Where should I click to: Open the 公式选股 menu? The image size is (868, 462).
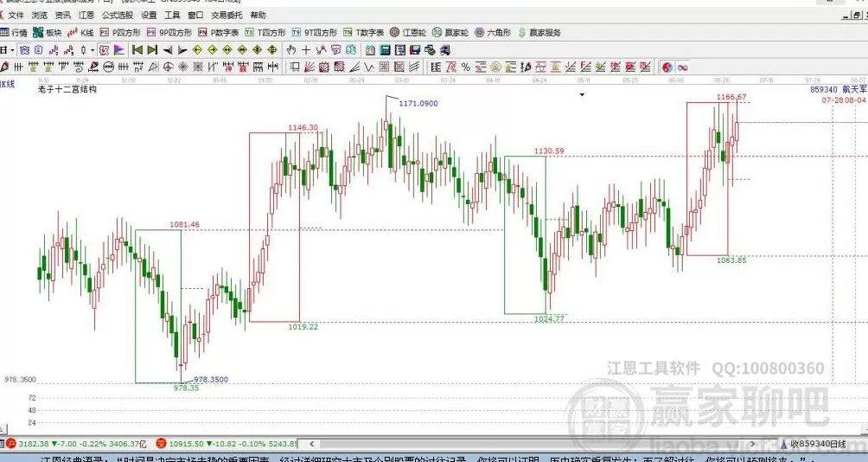coord(118,16)
